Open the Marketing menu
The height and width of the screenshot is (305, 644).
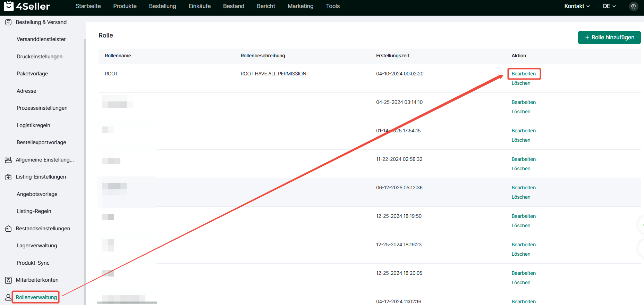pyautogui.click(x=300, y=6)
